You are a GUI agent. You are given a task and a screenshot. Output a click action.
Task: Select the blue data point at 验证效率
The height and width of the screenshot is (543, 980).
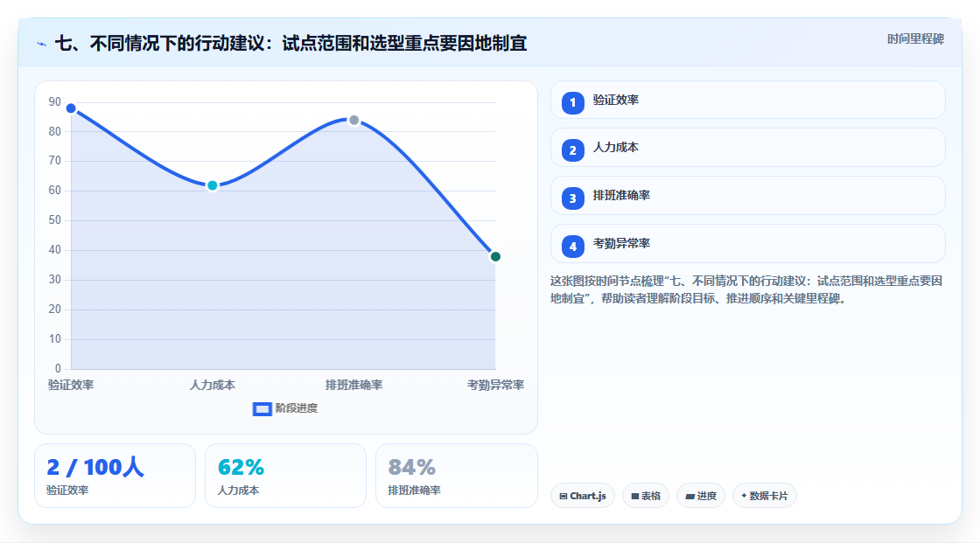(71, 108)
